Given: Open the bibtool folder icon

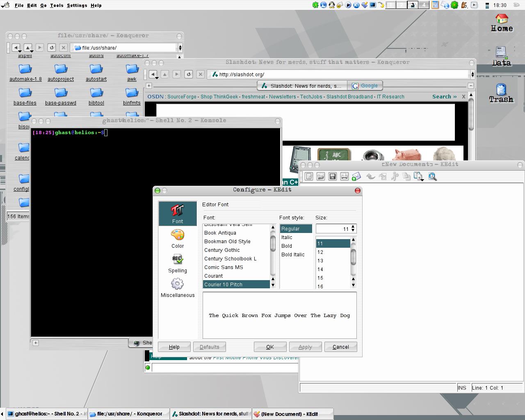Looking at the screenshot, I should tap(96, 97).
